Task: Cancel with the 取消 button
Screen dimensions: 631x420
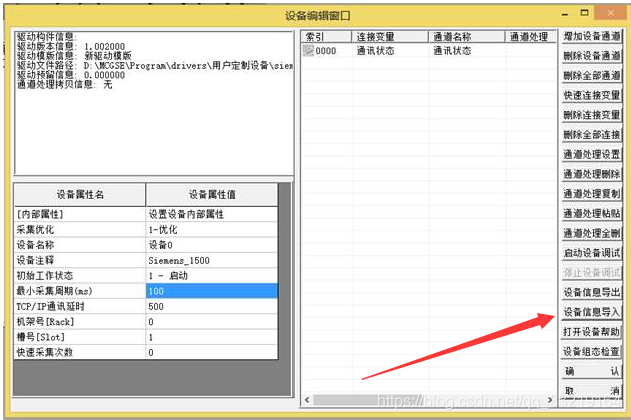Action: pyautogui.click(x=592, y=391)
